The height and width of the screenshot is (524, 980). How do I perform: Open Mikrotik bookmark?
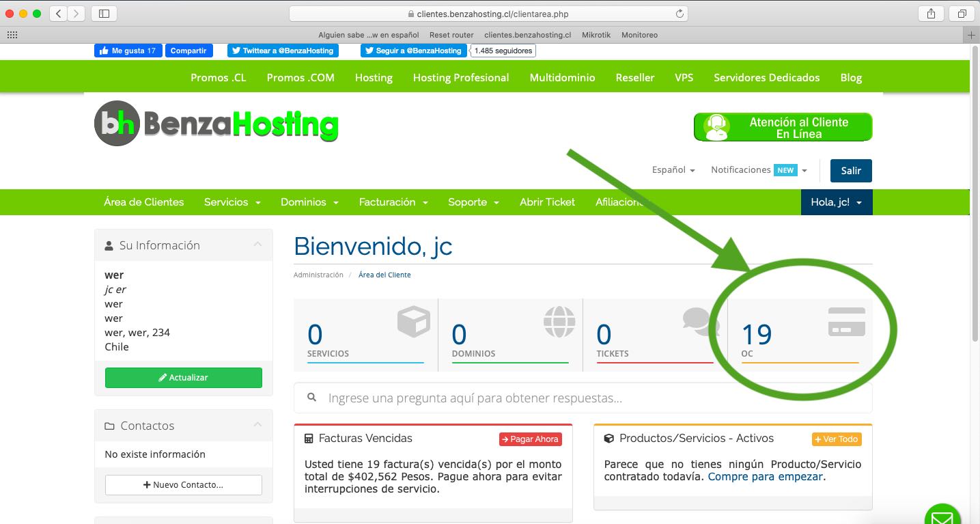(596, 35)
